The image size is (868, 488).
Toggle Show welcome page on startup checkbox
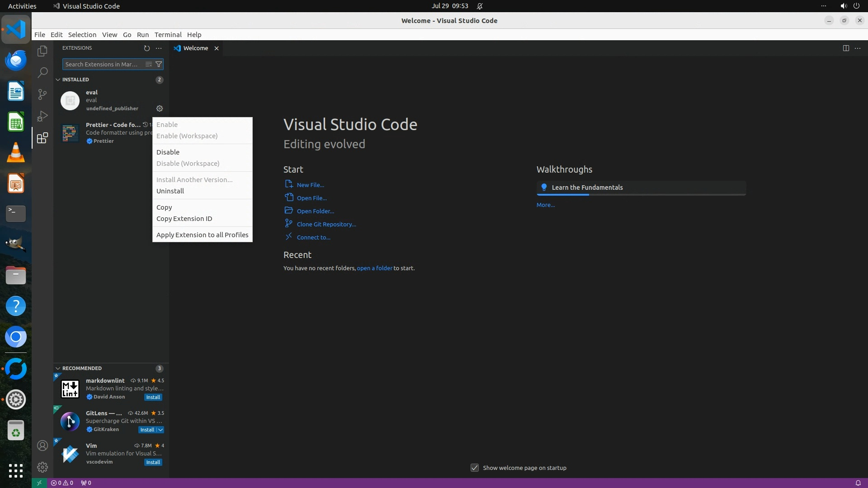point(475,468)
